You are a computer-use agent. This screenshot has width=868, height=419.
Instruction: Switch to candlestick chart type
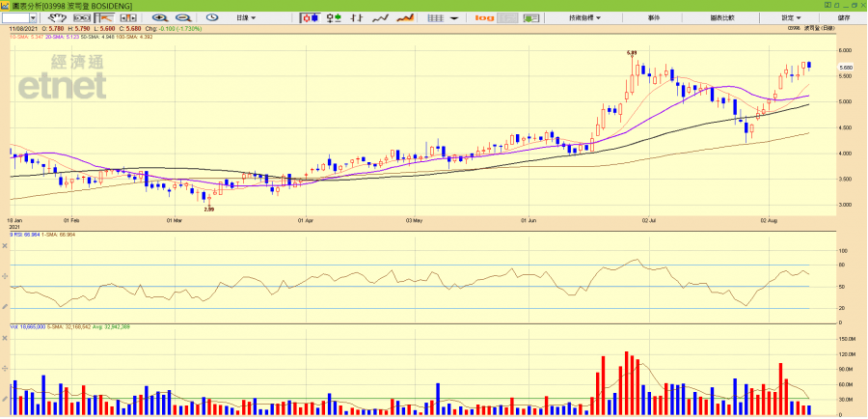pos(311,18)
